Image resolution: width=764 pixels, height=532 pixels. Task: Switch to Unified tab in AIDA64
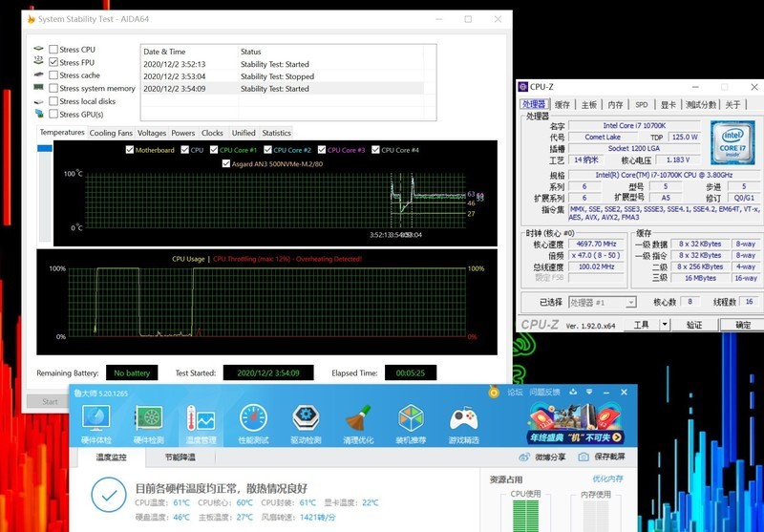244,133
